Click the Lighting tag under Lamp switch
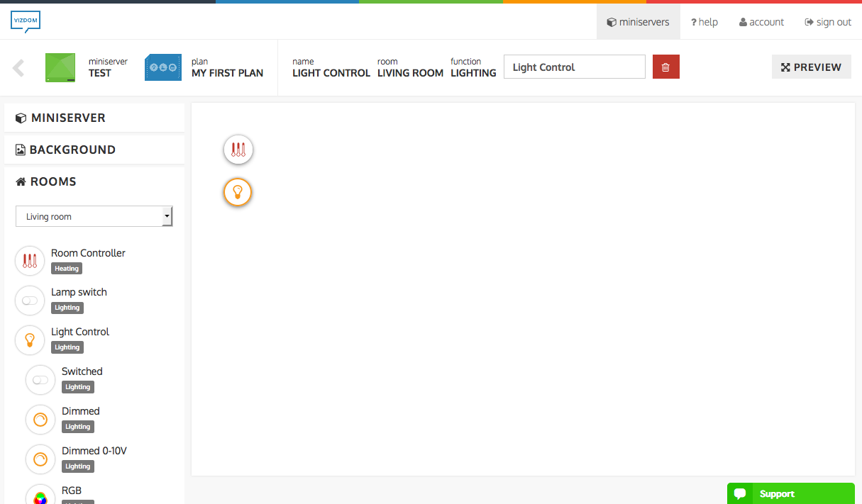Viewport: 862px width, 504px height. point(67,308)
